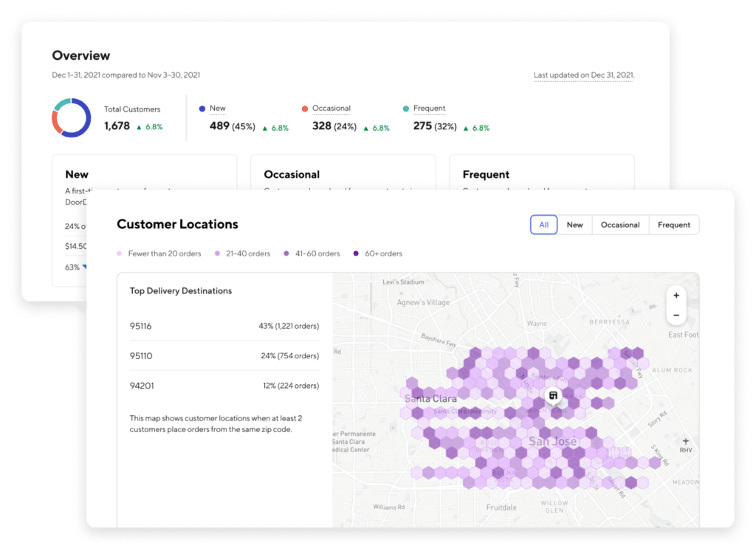Image resolution: width=756 pixels, height=560 pixels.
Task: Open the Occasional card heading in Overview
Action: [x=292, y=174]
